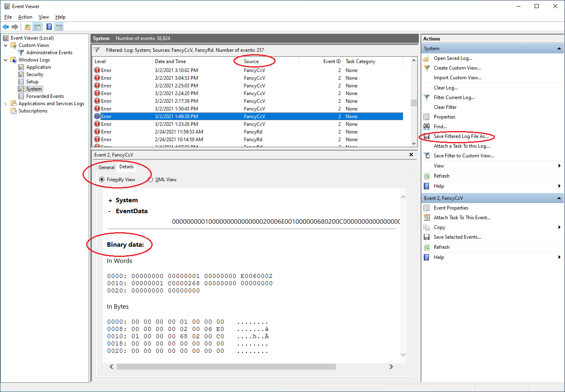The height and width of the screenshot is (392, 565).
Task: Click Save Filtered Log File As link
Action: [x=461, y=136]
